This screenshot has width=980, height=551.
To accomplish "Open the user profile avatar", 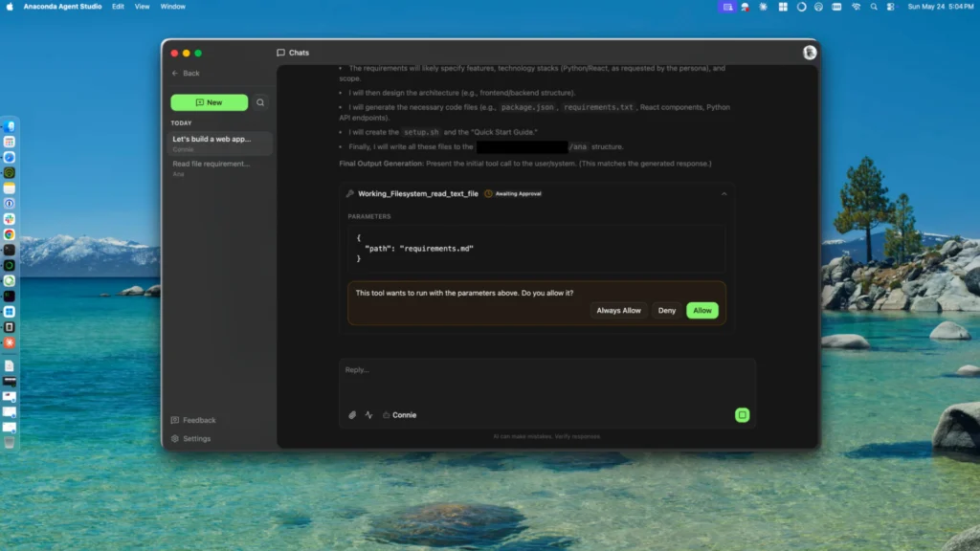I will [810, 53].
